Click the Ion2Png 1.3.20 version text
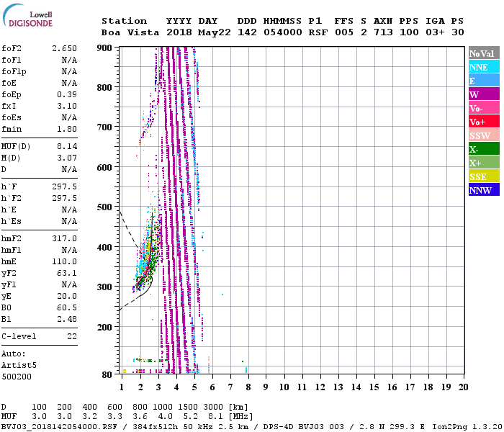 tap(467, 427)
